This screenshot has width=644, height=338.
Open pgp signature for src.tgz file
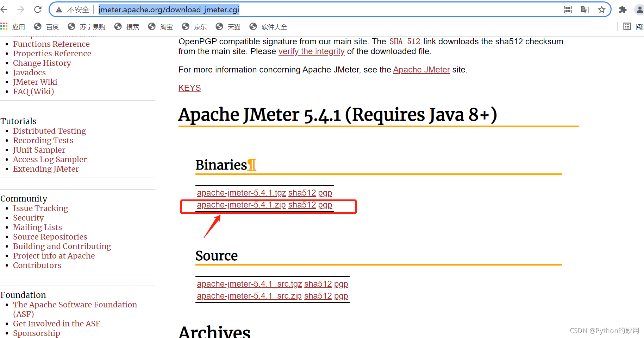pyautogui.click(x=341, y=284)
